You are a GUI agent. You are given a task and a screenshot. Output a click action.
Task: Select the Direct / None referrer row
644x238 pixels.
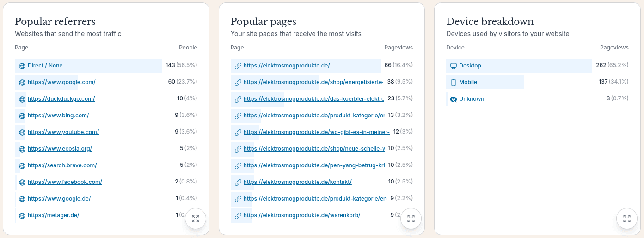click(45, 66)
